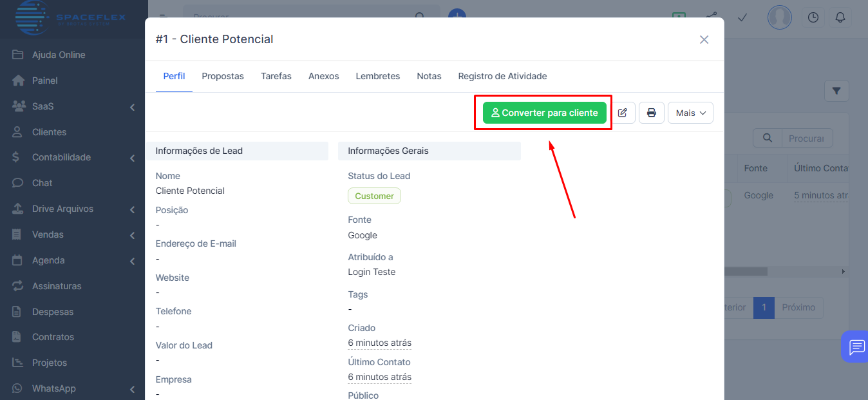Click the Procurar search field in table
Viewport: 868px width, 400px height.
tap(806, 138)
